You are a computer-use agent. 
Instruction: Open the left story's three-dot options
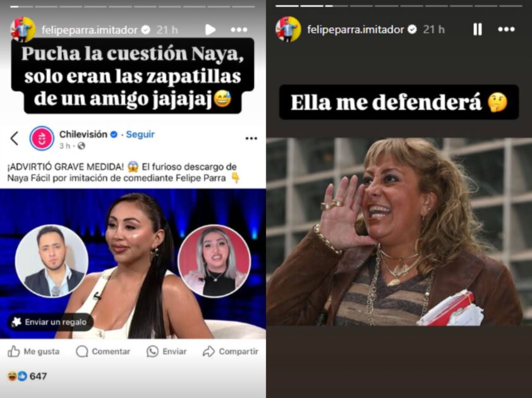(x=239, y=30)
